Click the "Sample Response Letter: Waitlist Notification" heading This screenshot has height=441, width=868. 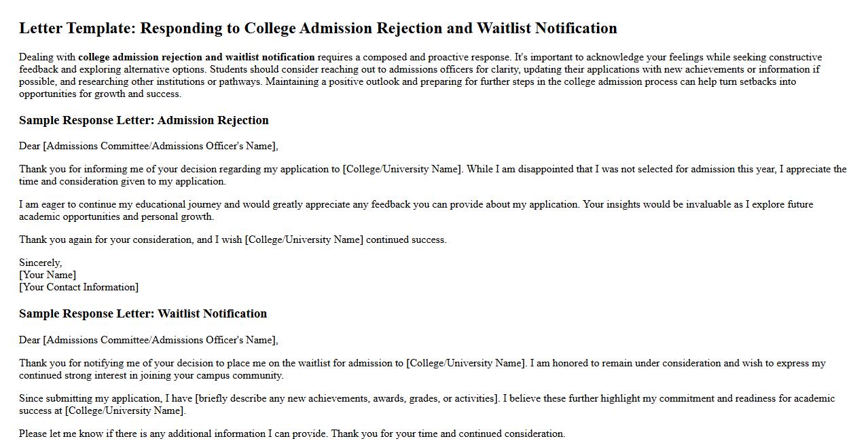pyautogui.click(x=143, y=314)
